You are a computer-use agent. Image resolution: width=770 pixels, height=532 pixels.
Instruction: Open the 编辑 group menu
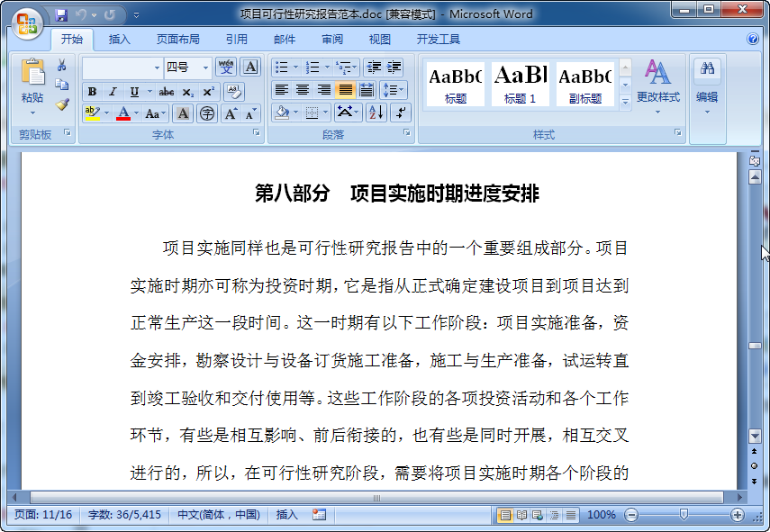point(707,87)
